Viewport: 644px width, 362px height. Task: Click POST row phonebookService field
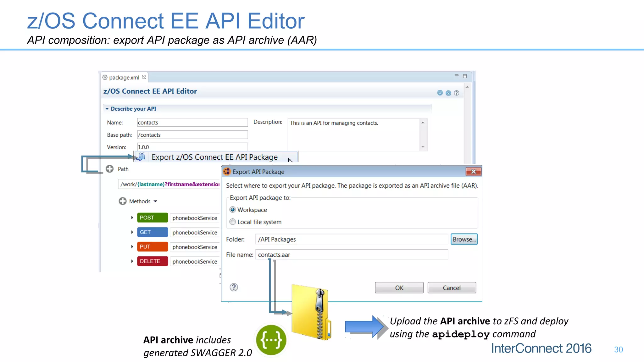(x=195, y=218)
